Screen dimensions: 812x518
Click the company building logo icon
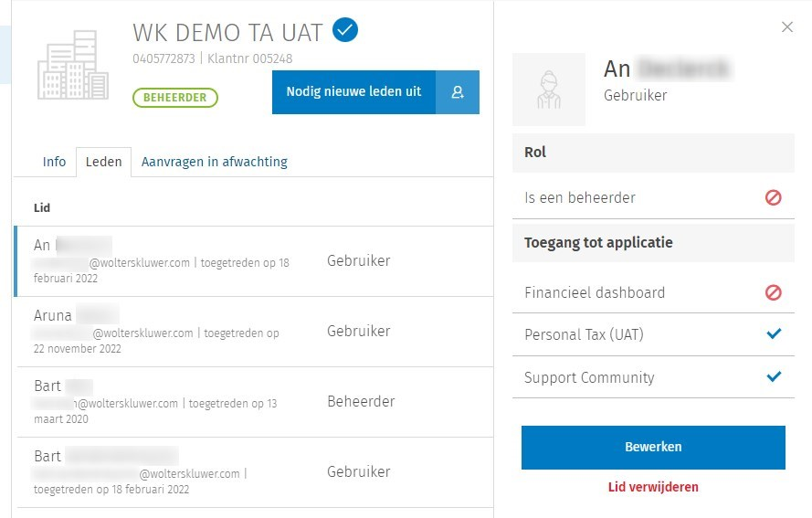[x=73, y=66]
